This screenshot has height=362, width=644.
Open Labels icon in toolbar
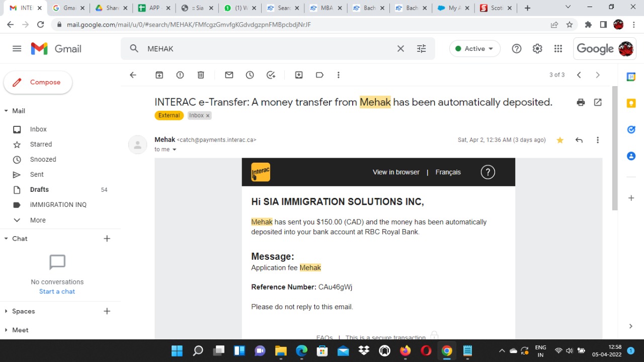pyautogui.click(x=319, y=75)
